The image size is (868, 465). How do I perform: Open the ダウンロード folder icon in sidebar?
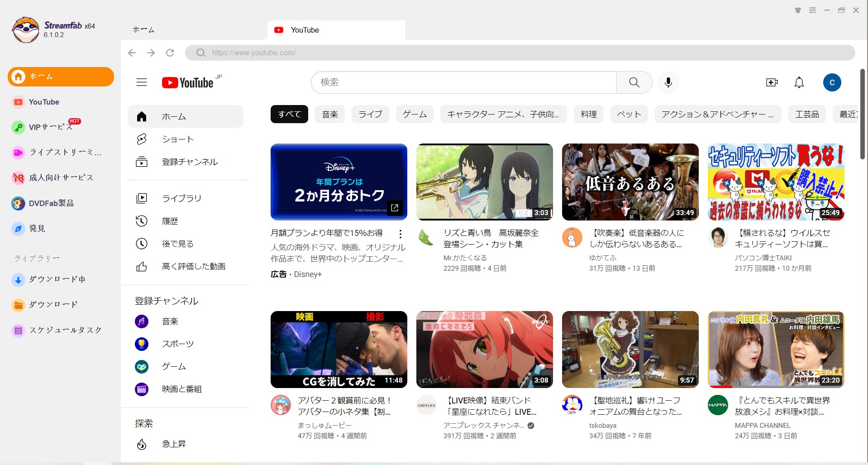(18, 305)
